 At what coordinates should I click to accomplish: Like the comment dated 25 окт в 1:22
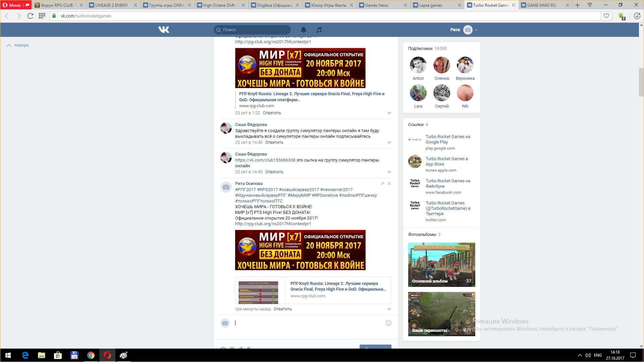coord(389,113)
